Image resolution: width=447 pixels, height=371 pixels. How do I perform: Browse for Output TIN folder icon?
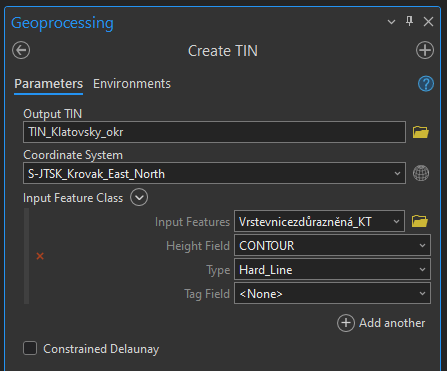pyautogui.click(x=421, y=132)
